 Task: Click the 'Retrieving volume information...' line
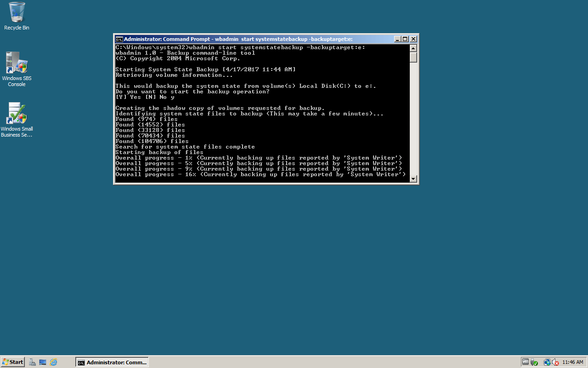tap(174, 75)
